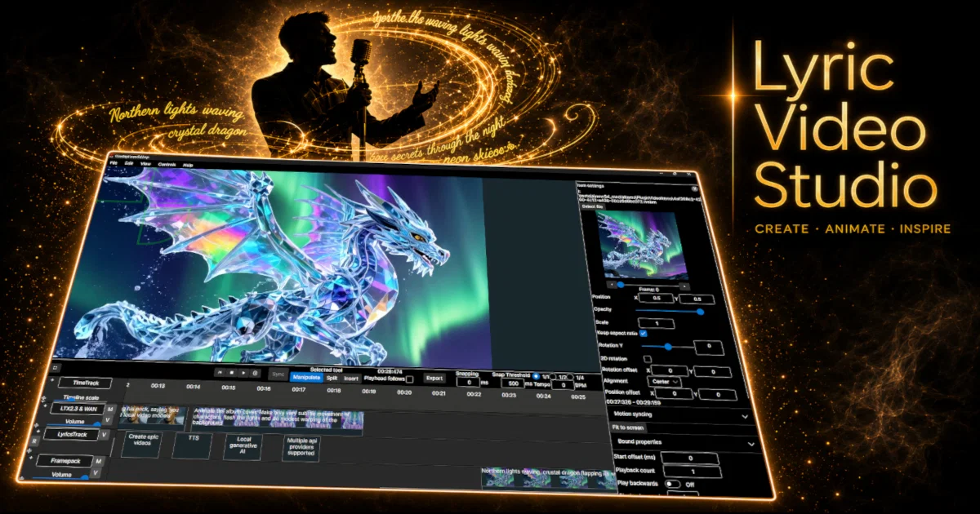Viewport: 980px width, 514px height.
Task: Click the Rotation Y value field
Action: [708, 347]
